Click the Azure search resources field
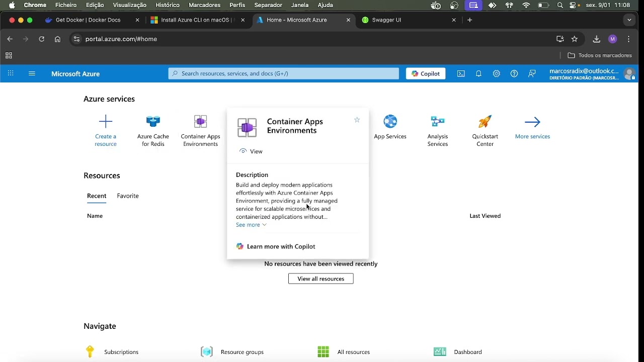 (x=284, y=73)
